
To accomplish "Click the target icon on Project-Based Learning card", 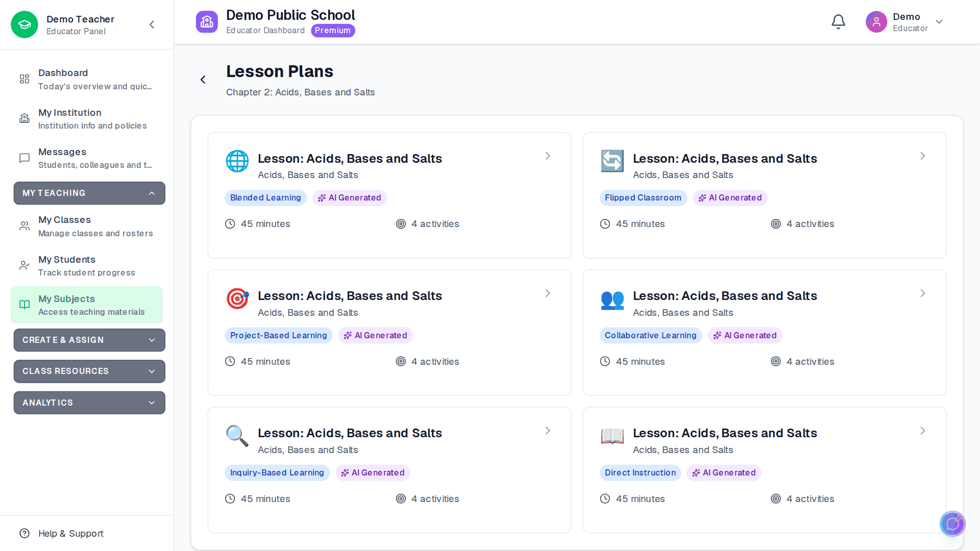I will pos(237,298).
